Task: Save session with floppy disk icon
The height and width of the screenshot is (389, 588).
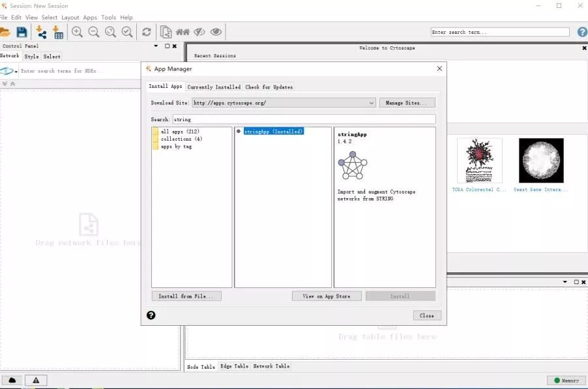Action: (22, 32)
